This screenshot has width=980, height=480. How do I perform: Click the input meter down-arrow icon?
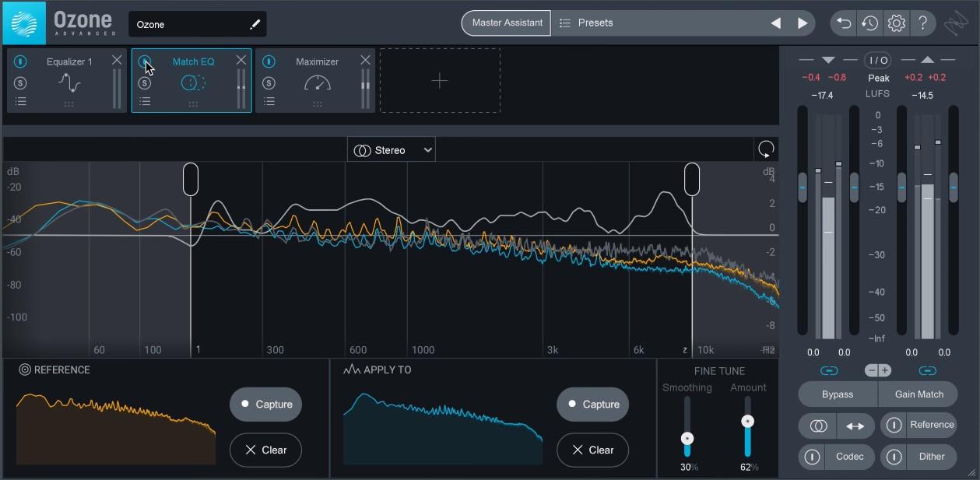[x=828, y=60]
